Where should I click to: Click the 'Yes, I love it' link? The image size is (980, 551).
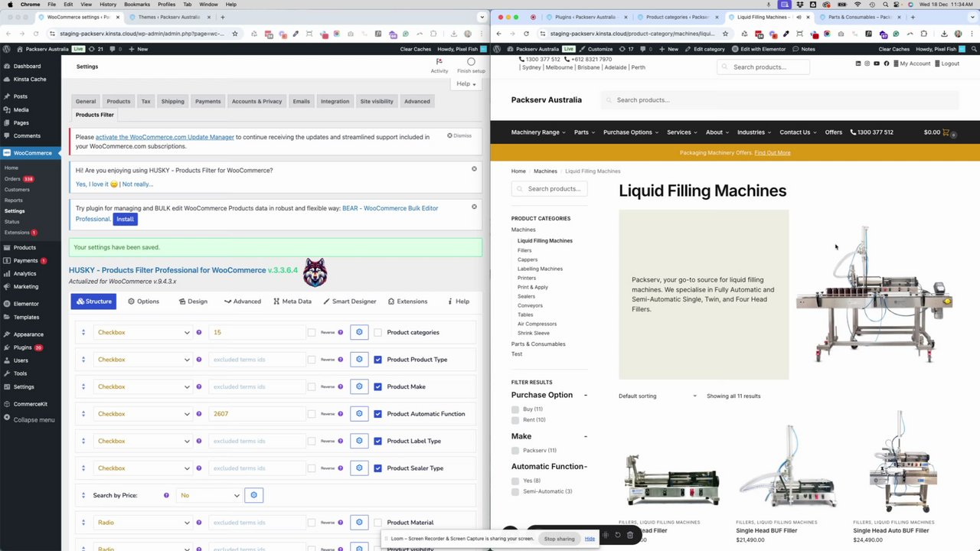(x=96, y=184)
